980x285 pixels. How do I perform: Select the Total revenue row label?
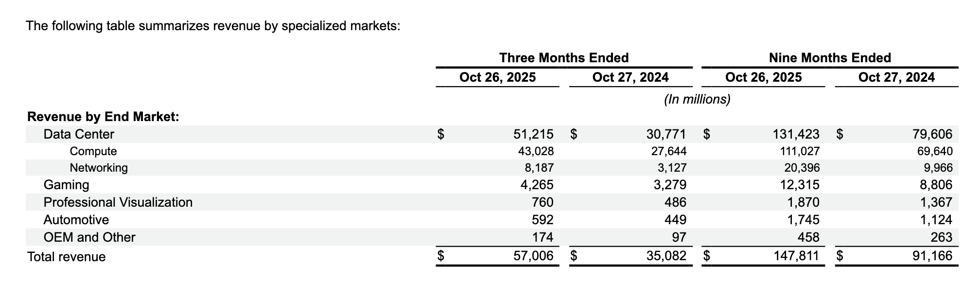point(66,256)
